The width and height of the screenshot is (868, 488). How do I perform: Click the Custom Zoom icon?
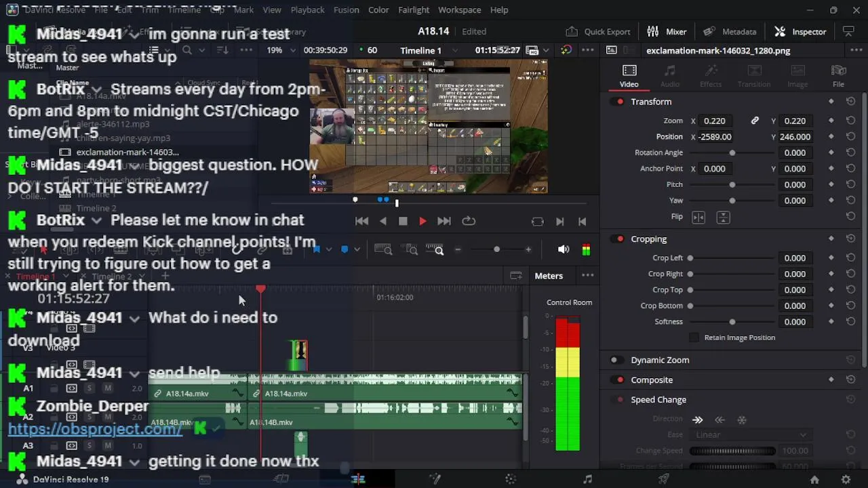coord(435,250)
